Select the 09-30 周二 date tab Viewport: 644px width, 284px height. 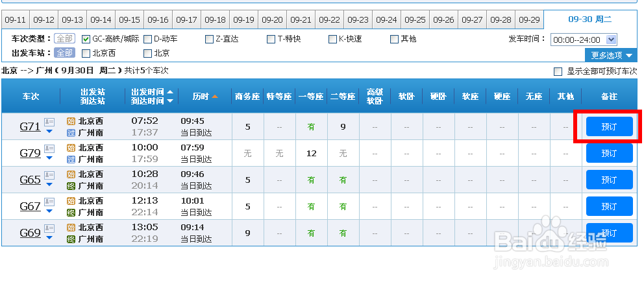(590, 19)
